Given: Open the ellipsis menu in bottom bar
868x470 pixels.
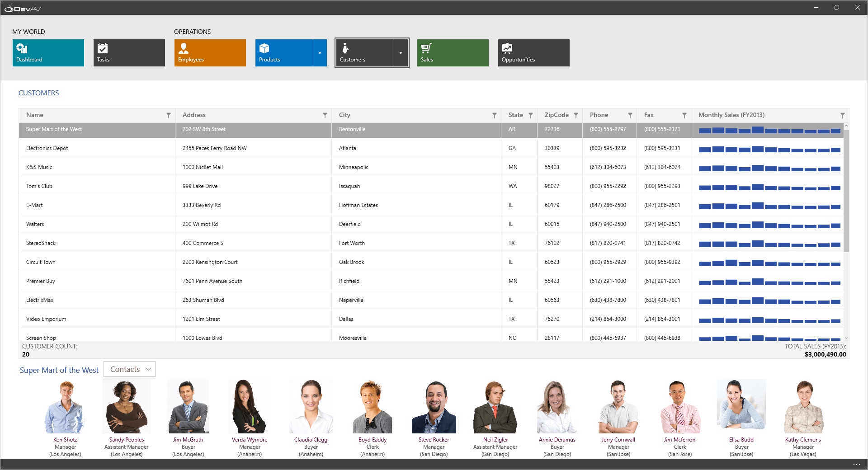Looking at the screenshot, I should [857, 465].
